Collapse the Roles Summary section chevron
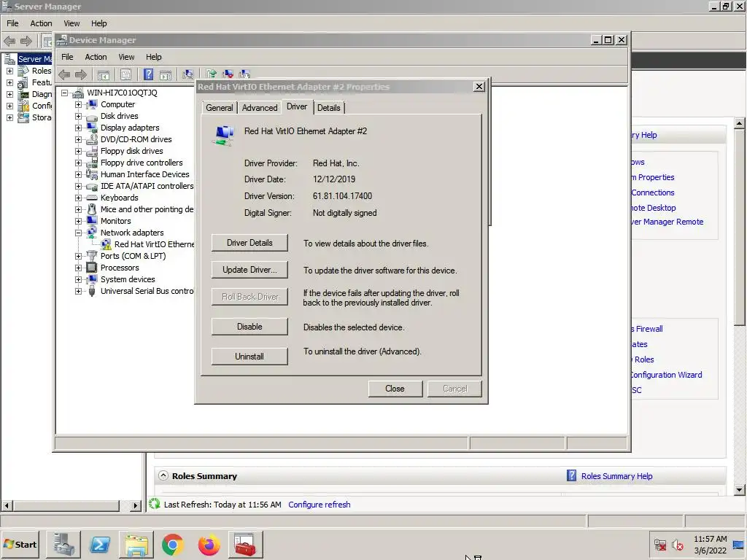747x560 pixels. [x=163, y=475]
